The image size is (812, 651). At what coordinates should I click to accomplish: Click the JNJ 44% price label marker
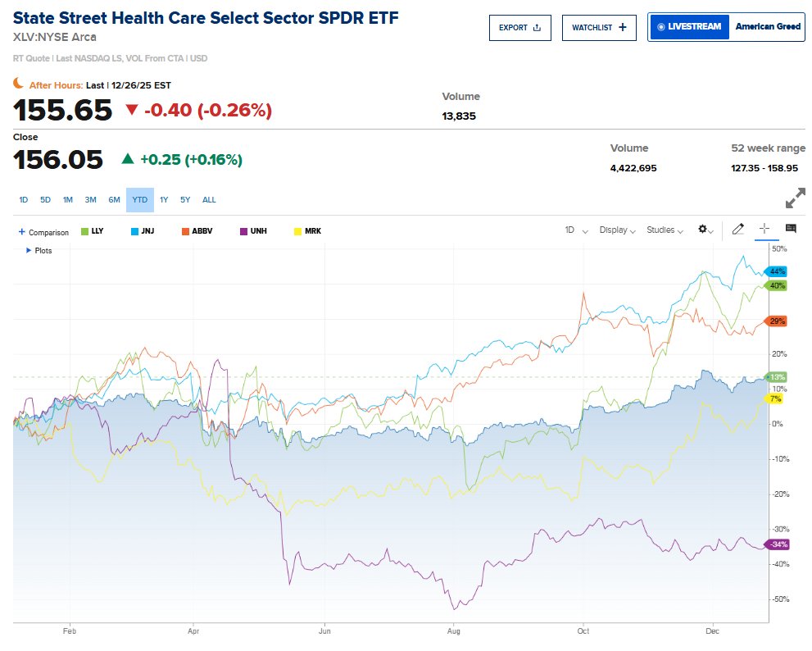[x=775, y=271]
